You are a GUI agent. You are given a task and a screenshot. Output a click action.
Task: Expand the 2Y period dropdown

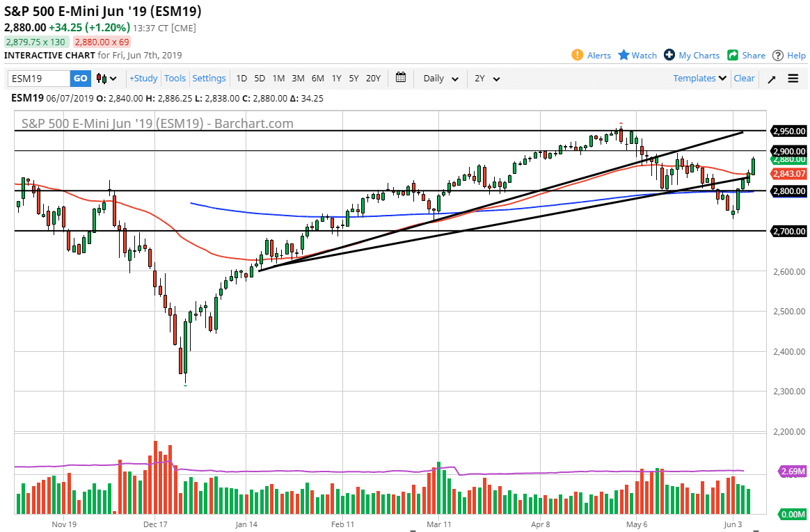pyautogui.click(x=487, y=79)
